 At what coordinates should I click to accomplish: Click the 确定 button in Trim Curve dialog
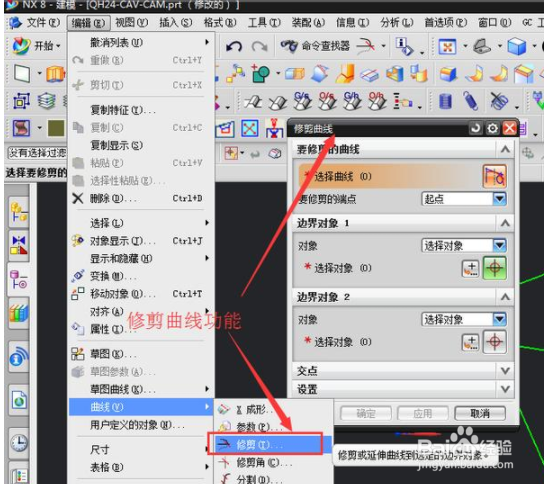[366, 413]
